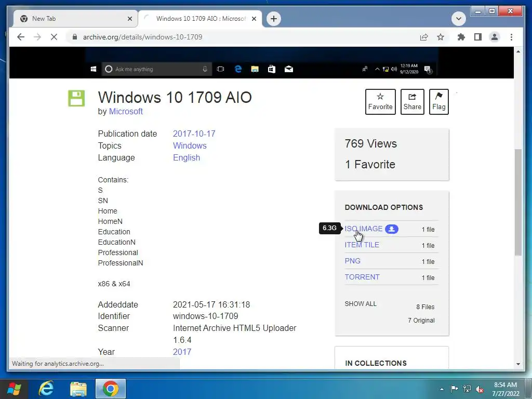Click the green floppy disk software icon
Image resolution: width=532 pixels, height=399 pixels.
(76, 98)
